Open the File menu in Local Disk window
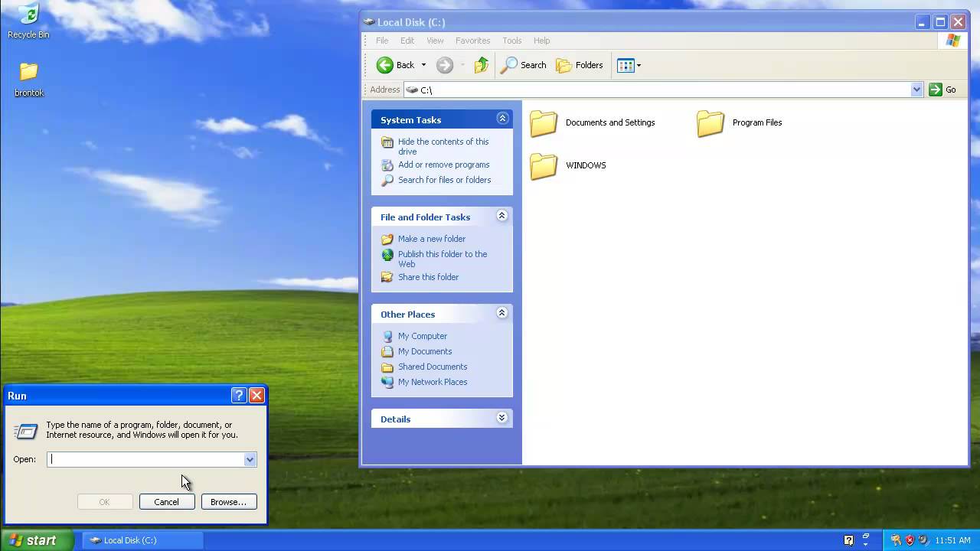Viewport: 980px width, 551px height. point(382,41)
